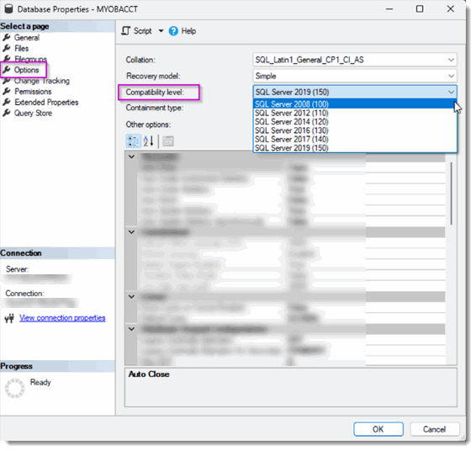Click the wrench icon beside Query Store

7,113
